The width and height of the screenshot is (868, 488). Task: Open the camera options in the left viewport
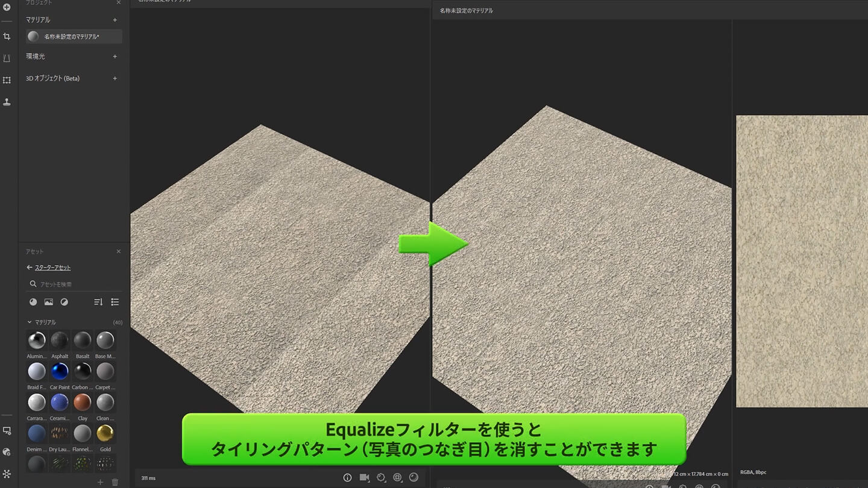click(364, 477)
